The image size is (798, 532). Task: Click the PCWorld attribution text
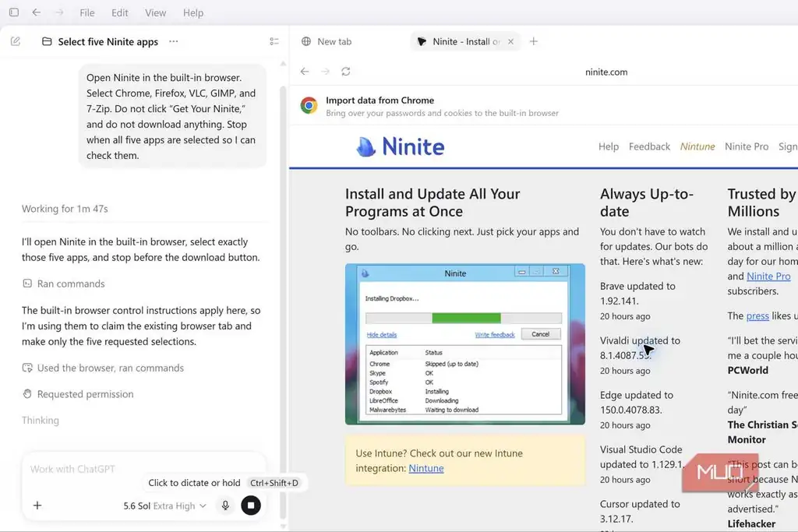[x=747, y=370]
